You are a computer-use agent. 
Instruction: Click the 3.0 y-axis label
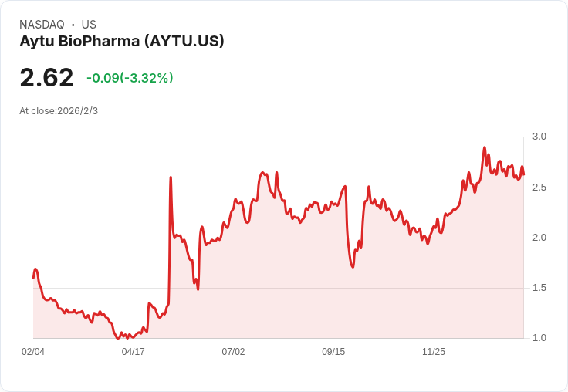pyautogui.click(x=539, y=137)
